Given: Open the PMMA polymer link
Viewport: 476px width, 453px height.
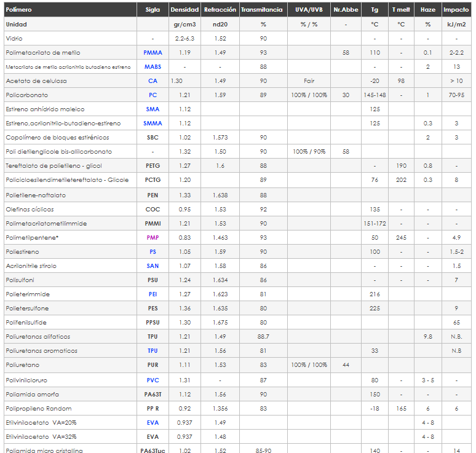Looking at the screenshot, I should tap(153, 52).
